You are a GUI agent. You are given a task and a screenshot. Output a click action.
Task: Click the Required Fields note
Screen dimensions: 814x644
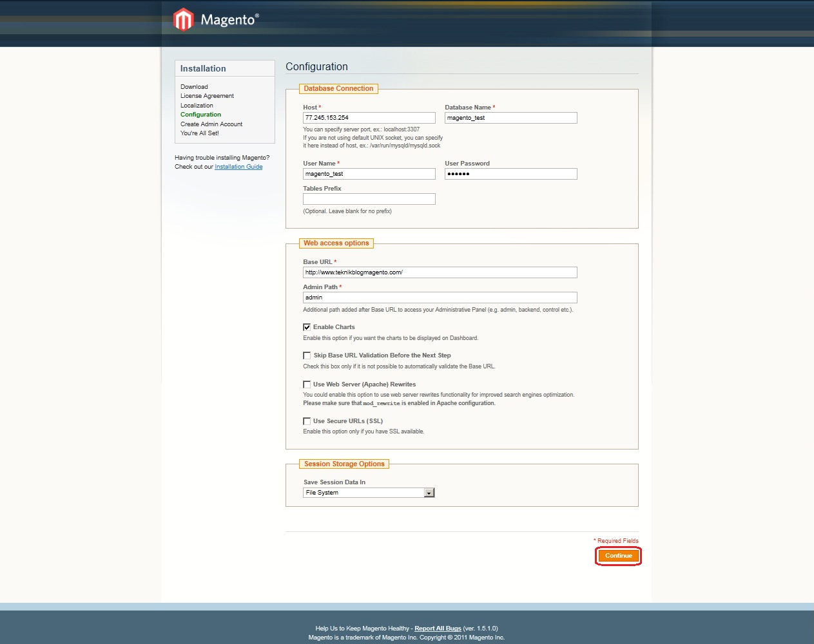tap(616, 541)
